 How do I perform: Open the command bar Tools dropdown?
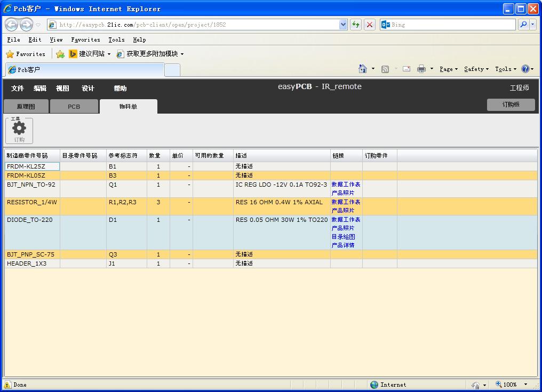[x=506, y=69]
